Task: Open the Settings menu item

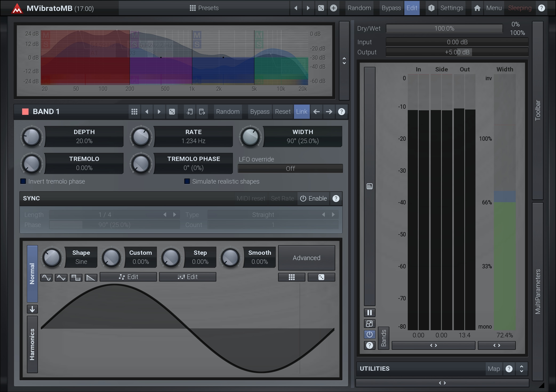Action: (x=451, y=8)
